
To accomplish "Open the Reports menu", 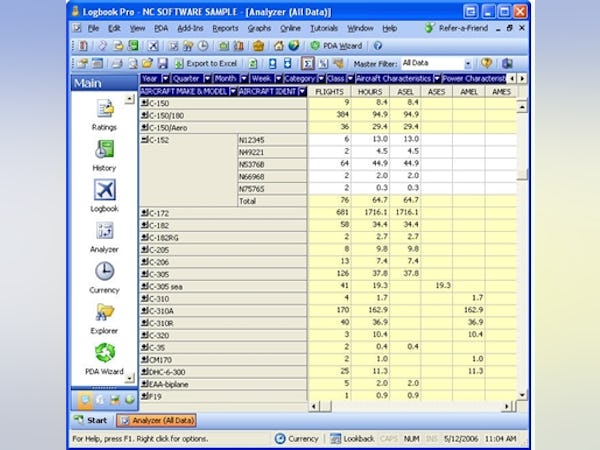I will tap(225, 28).
